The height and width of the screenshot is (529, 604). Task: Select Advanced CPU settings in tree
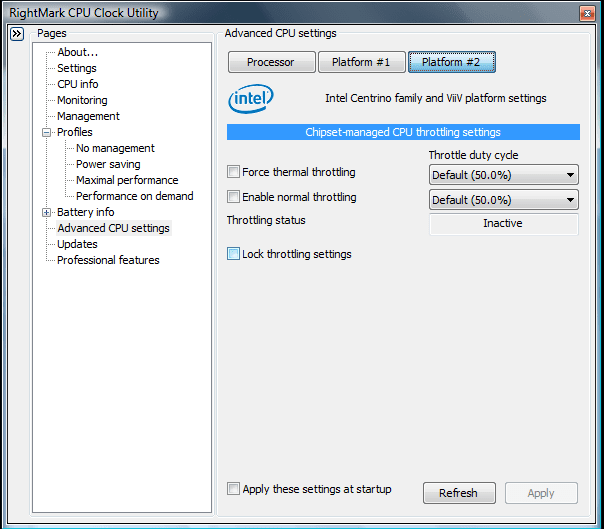(x=113, y=228)
